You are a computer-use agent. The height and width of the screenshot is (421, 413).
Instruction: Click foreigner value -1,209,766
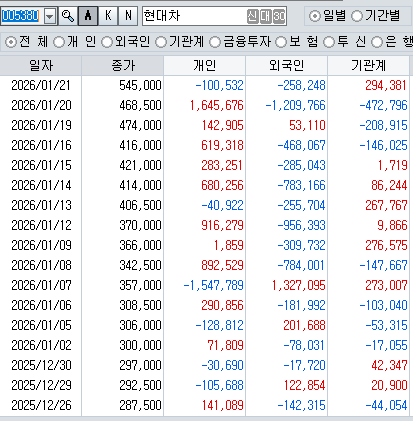(295, 106)
